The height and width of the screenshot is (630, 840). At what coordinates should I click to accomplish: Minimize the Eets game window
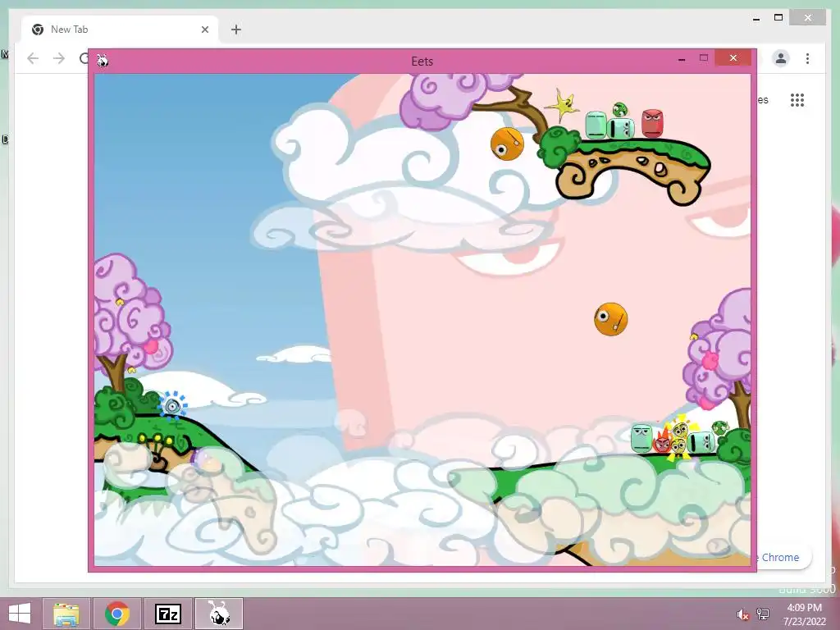pos(682,59)
